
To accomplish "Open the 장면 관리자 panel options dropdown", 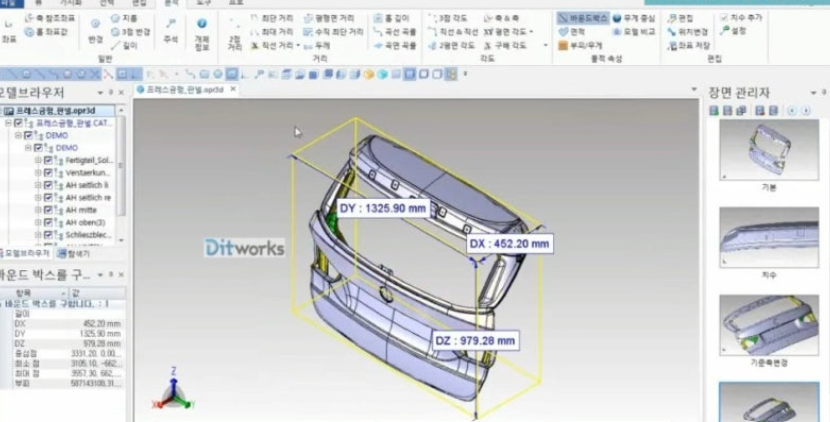I will [x=814, y=93].
